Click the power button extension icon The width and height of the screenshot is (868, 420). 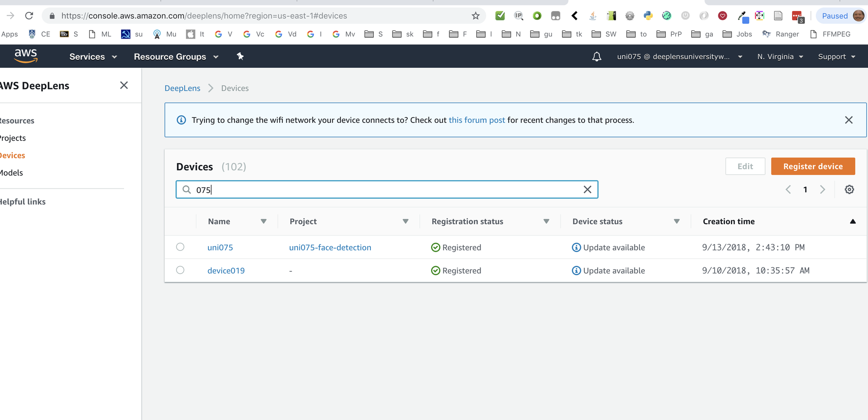[685, 16]
